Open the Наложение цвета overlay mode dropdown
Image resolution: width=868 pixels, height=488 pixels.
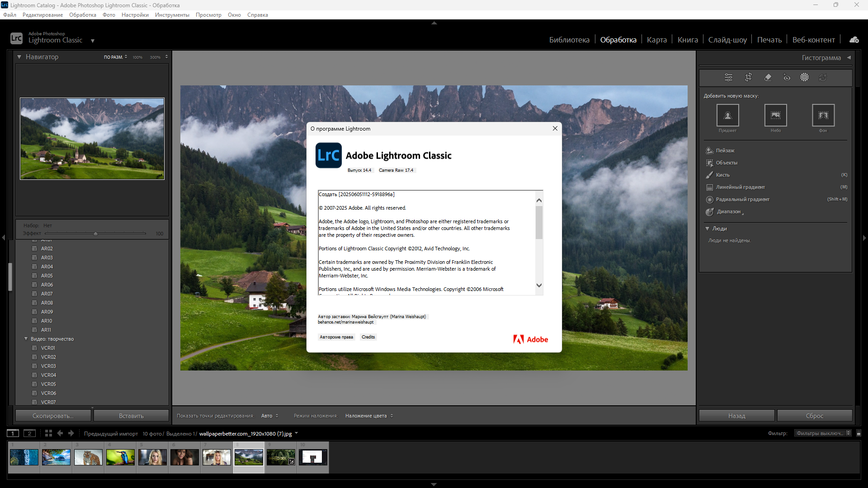pos(369,416)
